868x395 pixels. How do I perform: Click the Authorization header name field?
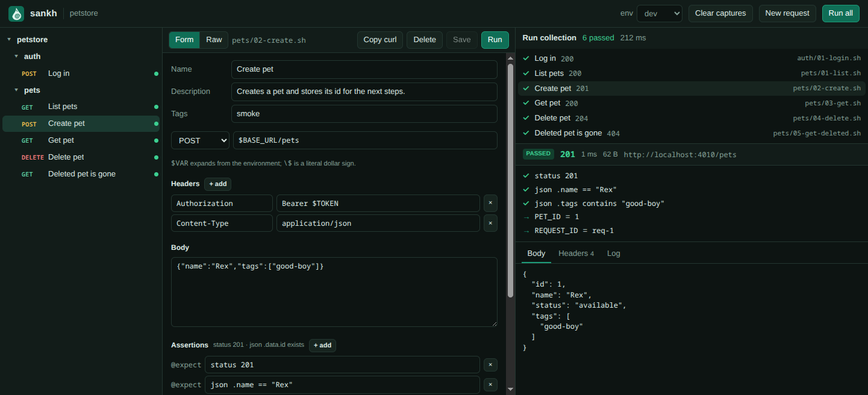coord(222,204)
